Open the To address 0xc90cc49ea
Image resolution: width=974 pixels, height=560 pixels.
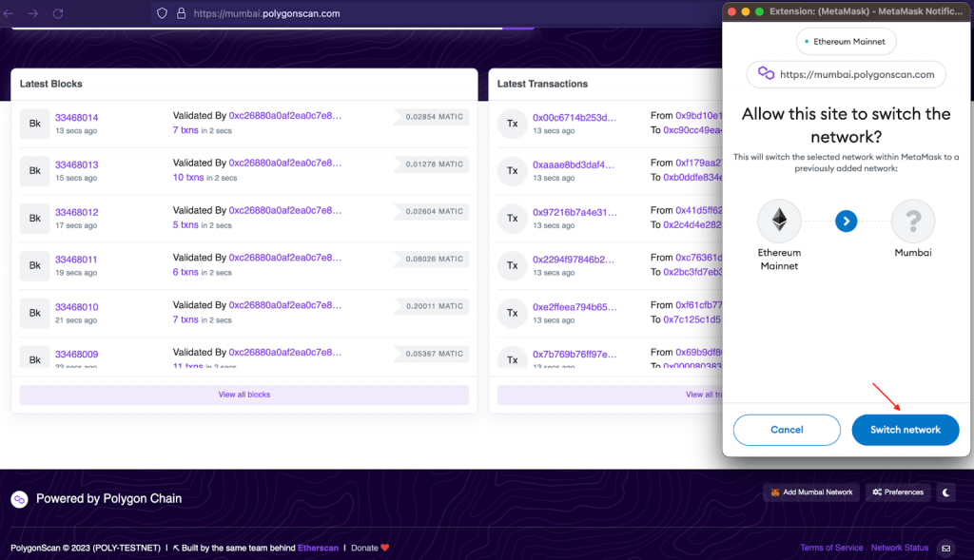[x=692, y=130]
